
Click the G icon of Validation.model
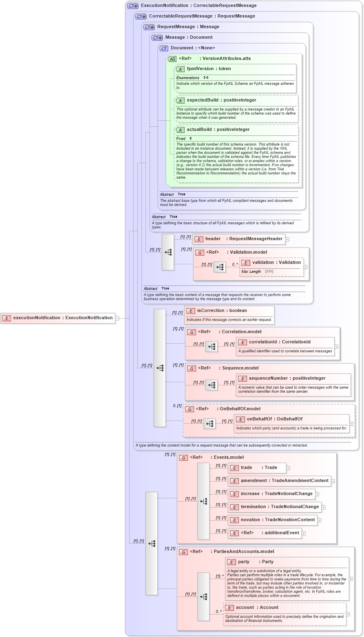click(199, 252)
